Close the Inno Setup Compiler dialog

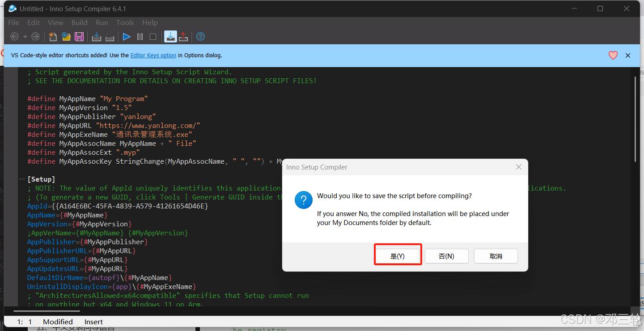point(519,167)
